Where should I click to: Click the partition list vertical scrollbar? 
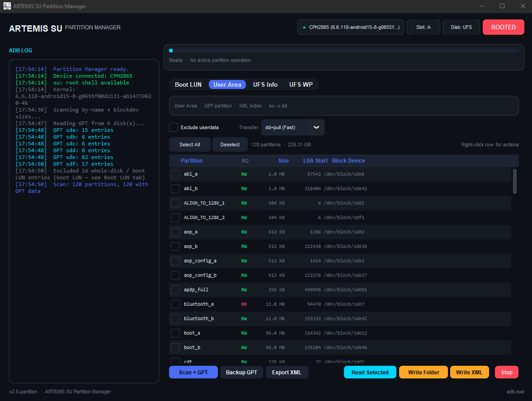pyautogui.click(x=515, y=182)
